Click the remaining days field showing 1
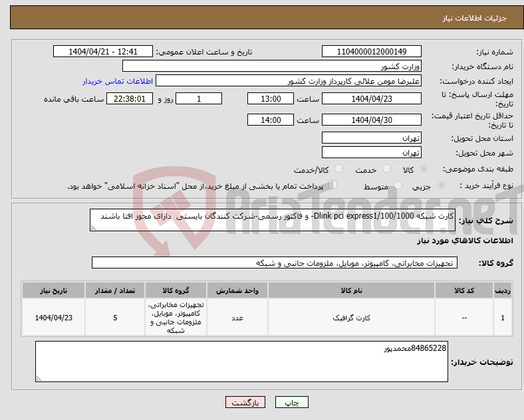 coord(199,98)
